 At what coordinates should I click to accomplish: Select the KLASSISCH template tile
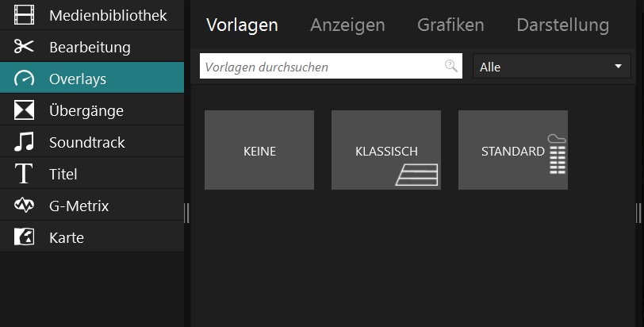386,150
